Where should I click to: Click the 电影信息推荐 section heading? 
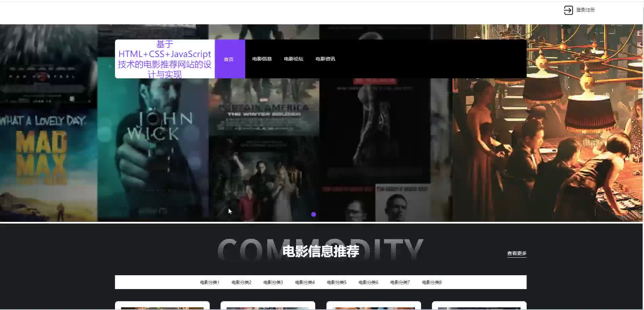321,251
